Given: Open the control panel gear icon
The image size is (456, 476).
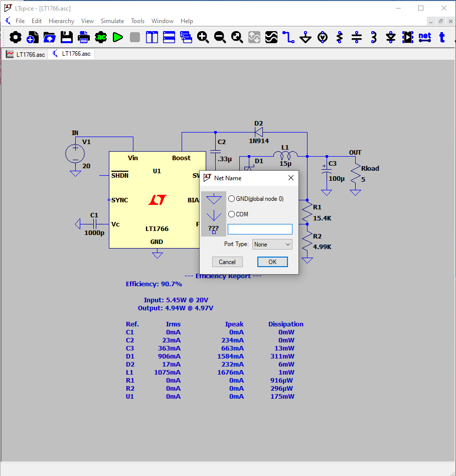Looking at the screenshot, I should [x=16, y=37].
